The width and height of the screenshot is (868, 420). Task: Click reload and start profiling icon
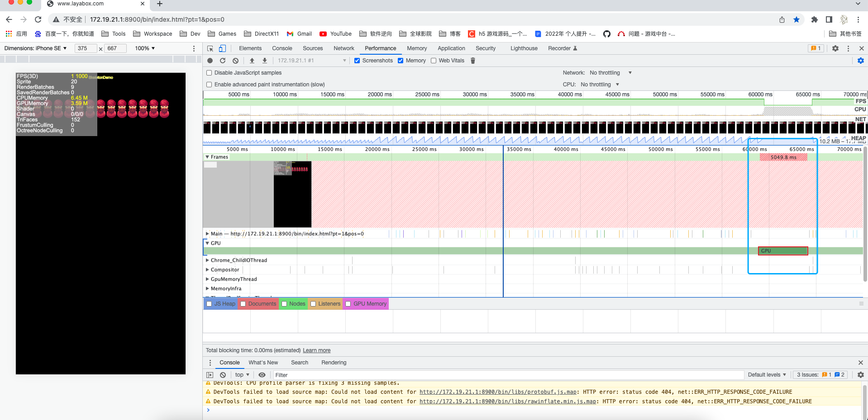click(223, 61)
